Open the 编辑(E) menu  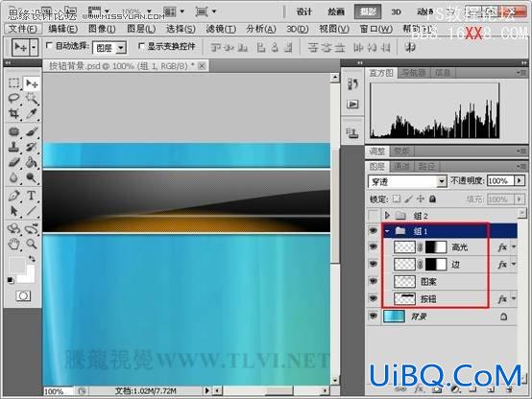pos(62,29)
